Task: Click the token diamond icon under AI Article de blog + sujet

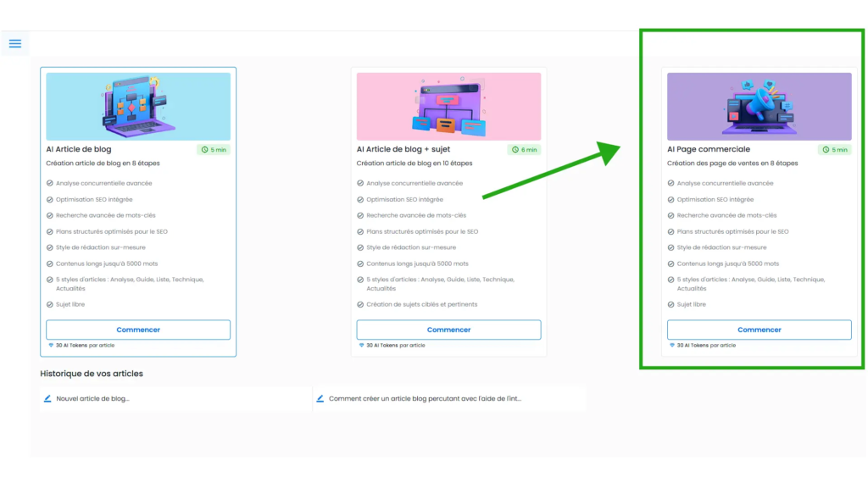Action: pos(361,346)
